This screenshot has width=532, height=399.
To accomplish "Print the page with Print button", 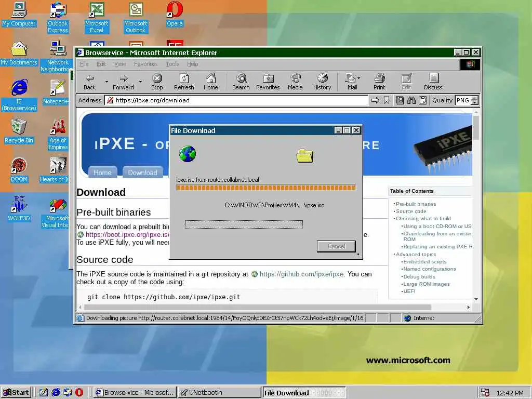I will [379, 82].
